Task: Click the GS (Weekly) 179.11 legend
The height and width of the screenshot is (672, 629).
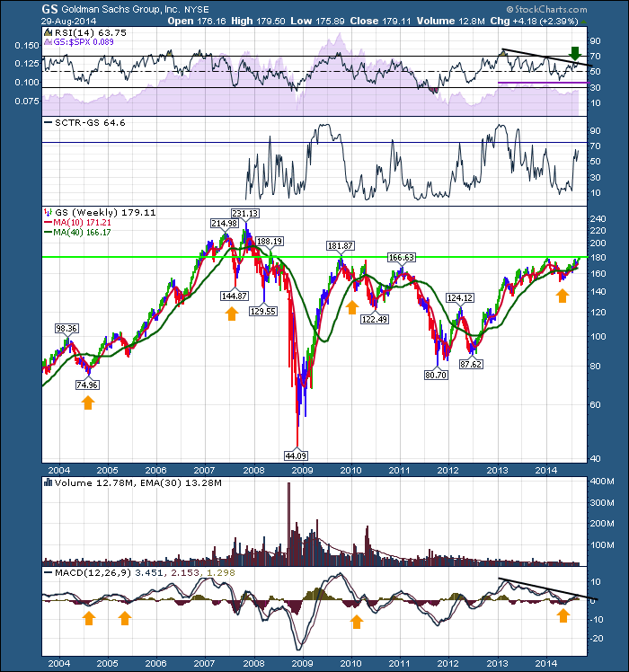Action: [x=105, y=212]
